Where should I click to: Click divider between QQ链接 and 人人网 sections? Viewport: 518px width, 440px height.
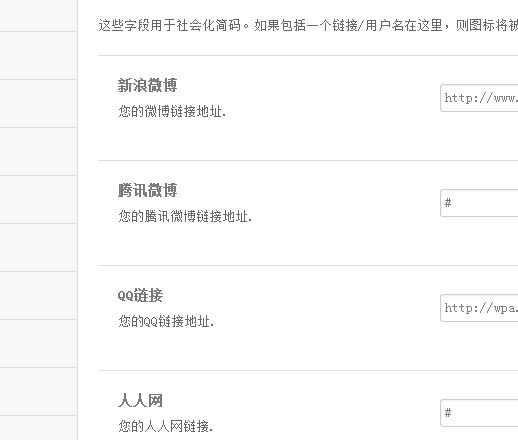(308, 370)
